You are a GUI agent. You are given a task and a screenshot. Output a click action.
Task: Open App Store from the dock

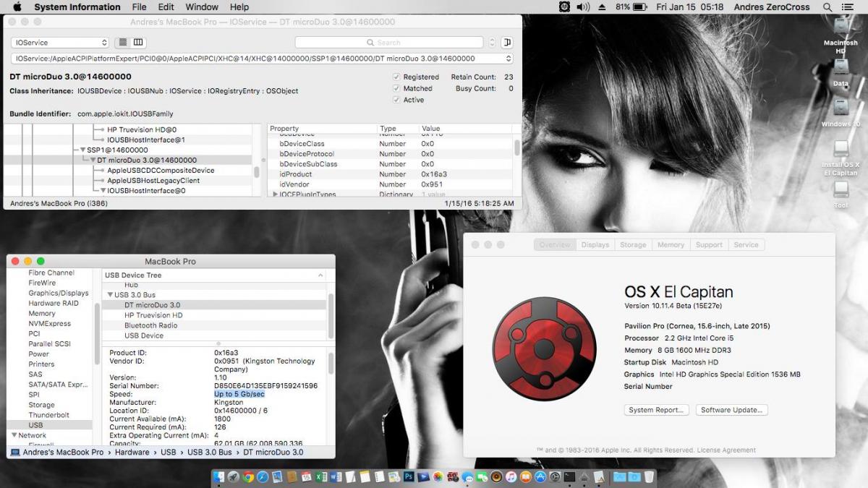pyautogui.click(x=540, y=477)
